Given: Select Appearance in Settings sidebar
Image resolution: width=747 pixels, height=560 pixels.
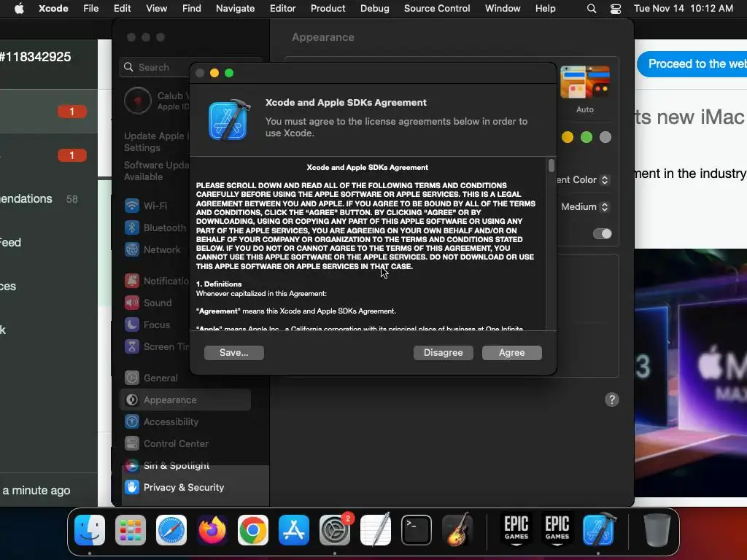Looking at the screenshot, I should [x=185, y=400].
